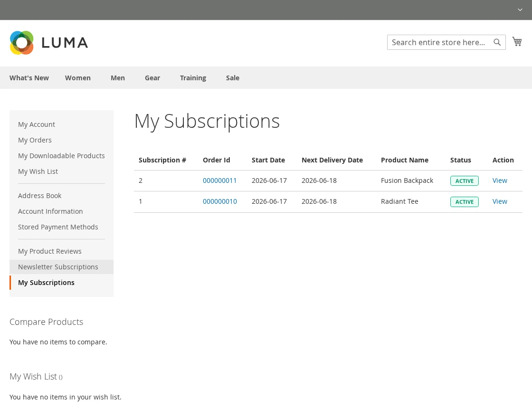Open the Men menu
The height and width of the screenshot is (418, 532).
(118, 78)
